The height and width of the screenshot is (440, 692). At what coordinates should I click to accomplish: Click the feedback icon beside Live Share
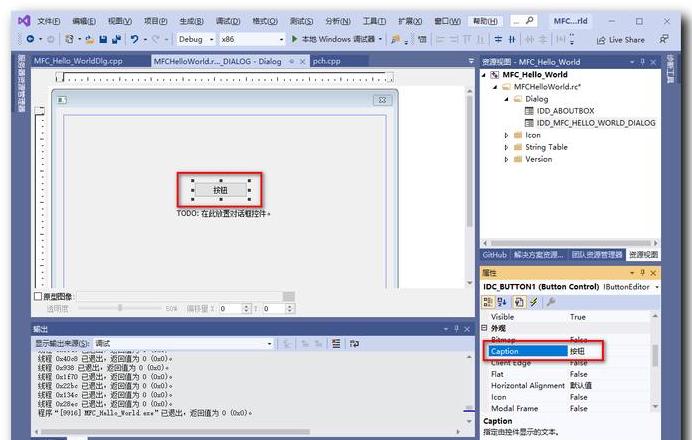663,39
